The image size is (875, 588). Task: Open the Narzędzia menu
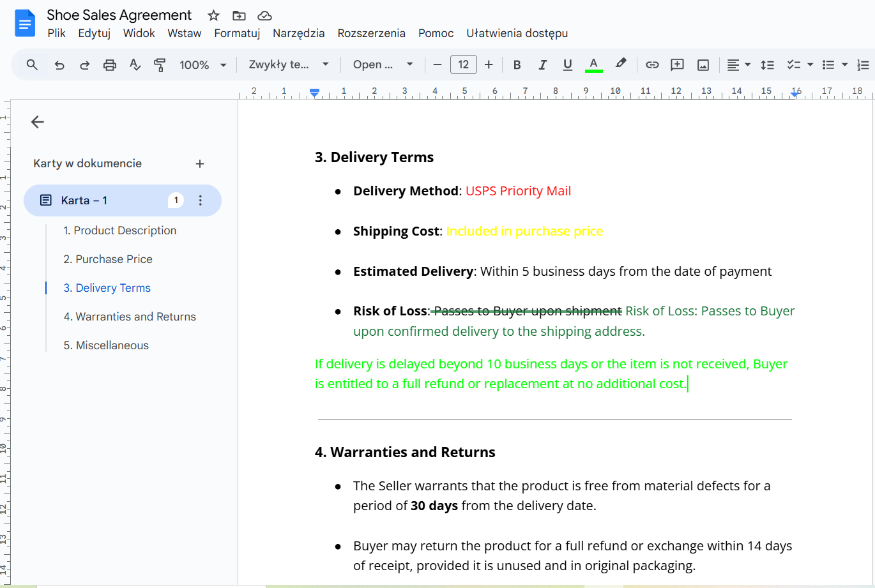pos(298,33)
